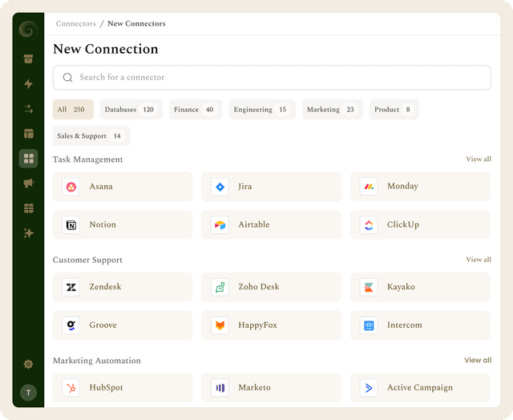Click the Marketing Automation section heading
Image resolution: width=513 pixels, height=420 pixels.
(x=97, y=361)
